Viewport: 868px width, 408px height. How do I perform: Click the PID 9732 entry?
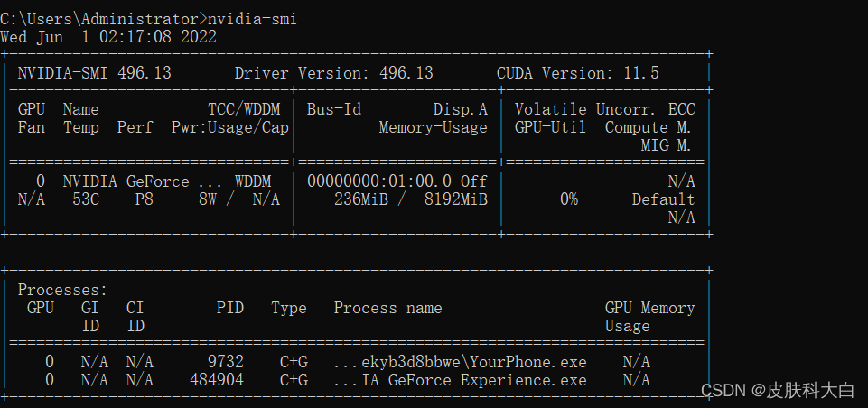[225, 362]
